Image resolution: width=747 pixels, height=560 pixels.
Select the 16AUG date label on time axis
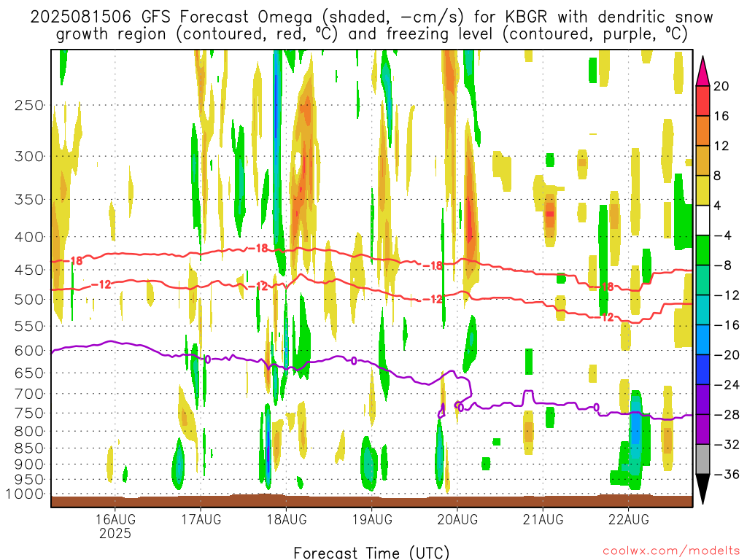(115, 519)
